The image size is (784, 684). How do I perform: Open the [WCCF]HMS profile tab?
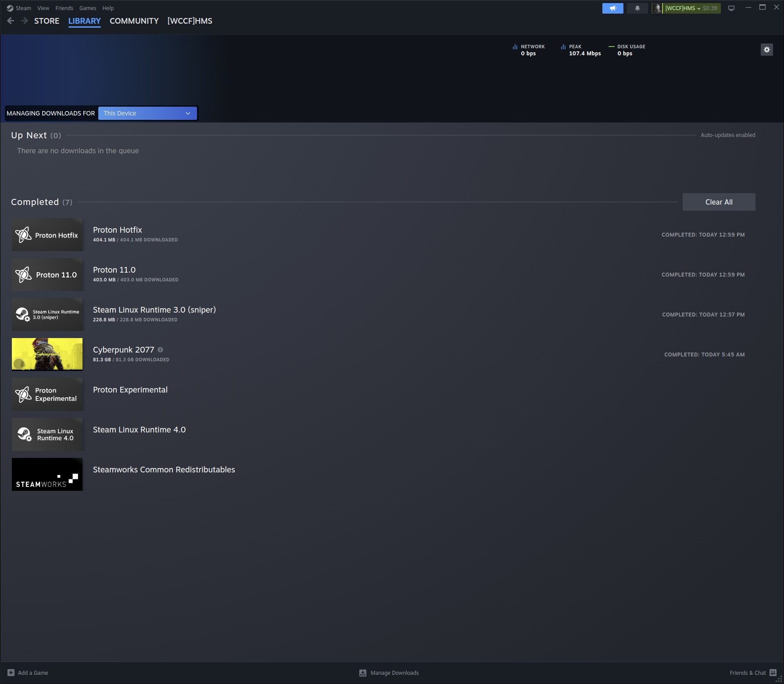(190, 21)
